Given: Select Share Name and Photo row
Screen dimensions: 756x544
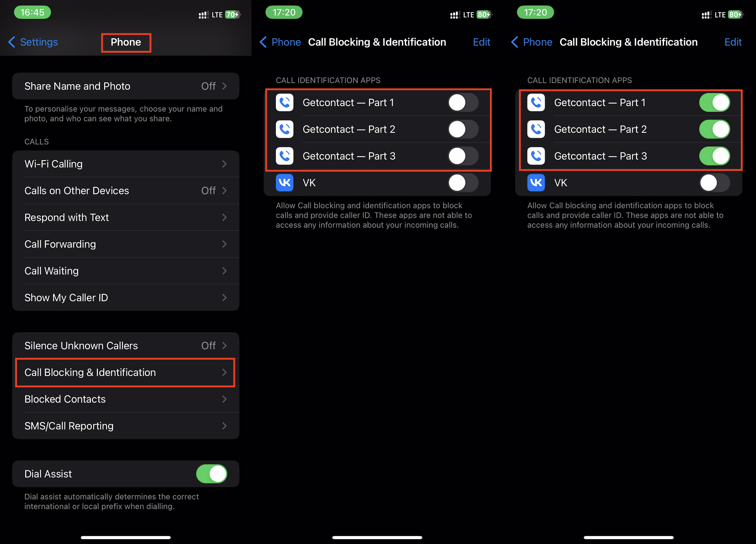Looking at the screenshot, I should 125,86.
